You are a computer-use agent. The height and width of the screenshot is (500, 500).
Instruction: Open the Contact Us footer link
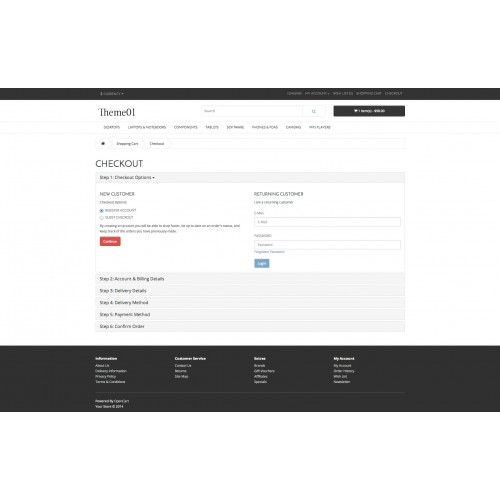pos(183,366)
